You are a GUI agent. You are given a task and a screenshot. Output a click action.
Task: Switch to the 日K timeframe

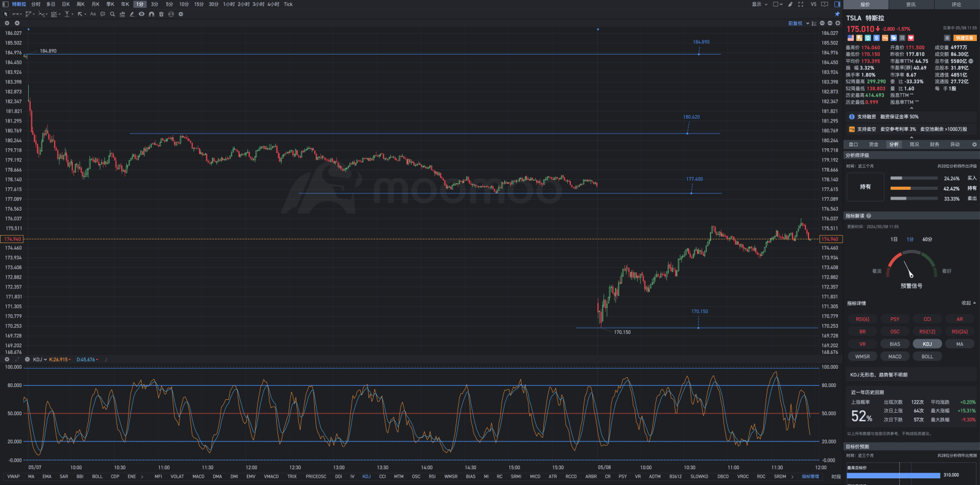(x=66, y=4)
